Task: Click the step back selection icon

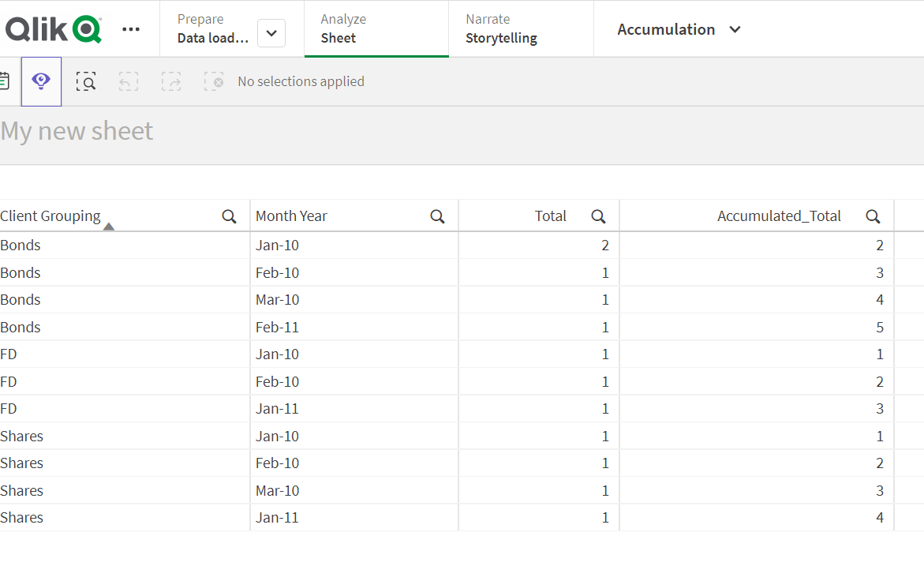Action: [x=129, y=81]
